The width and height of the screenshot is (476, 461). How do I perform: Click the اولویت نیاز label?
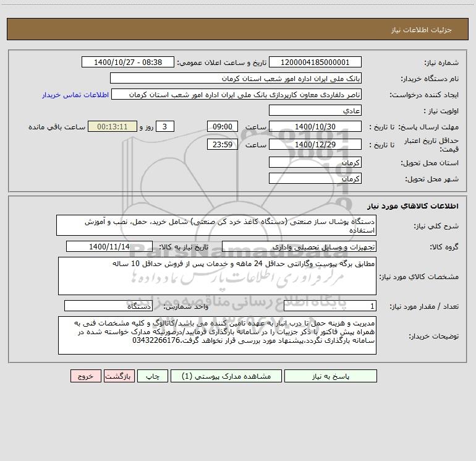tap(441, 111)
